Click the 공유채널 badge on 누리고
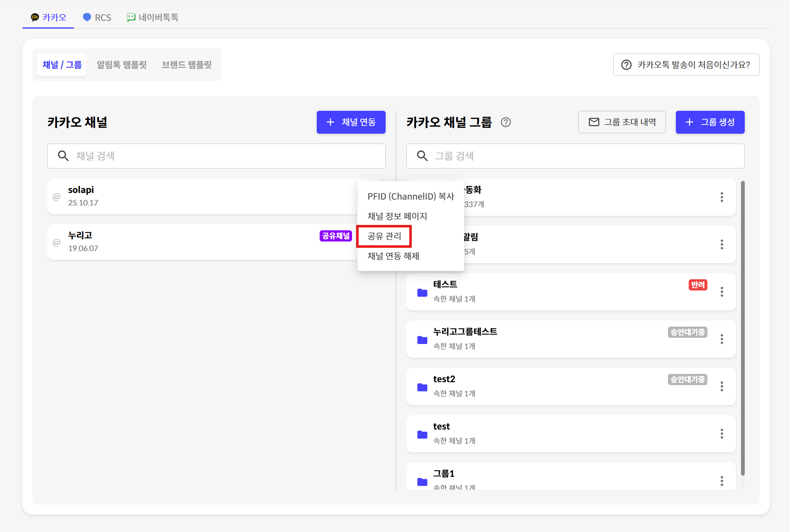The height and width of the screenshot is (532, 790). (335, 236)
